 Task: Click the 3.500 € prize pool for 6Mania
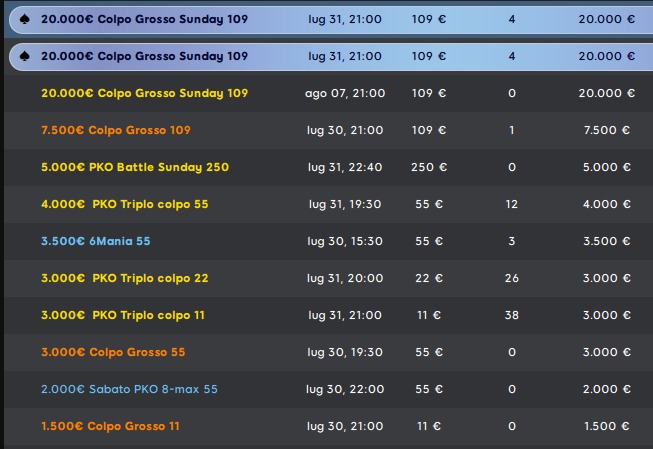click(x=607, y=241)
